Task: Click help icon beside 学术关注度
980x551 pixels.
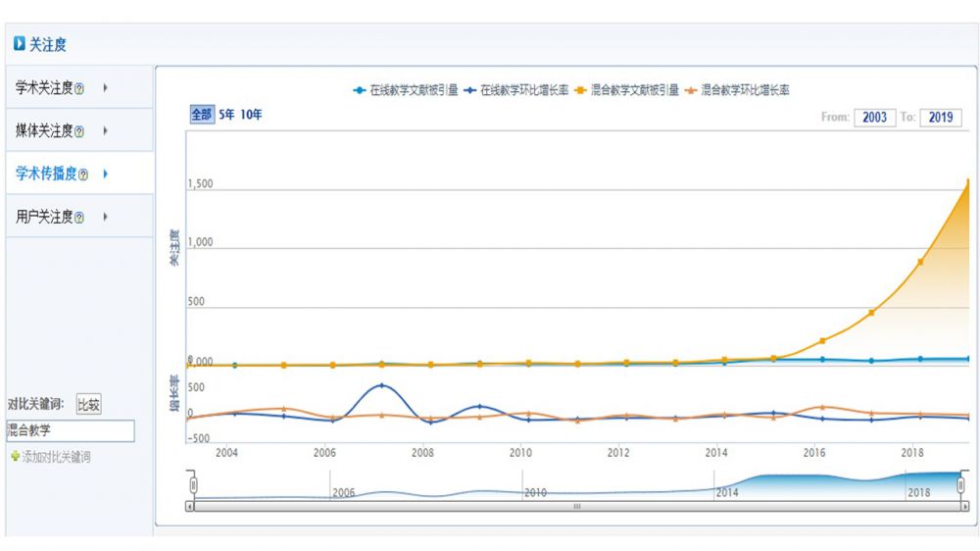Action: point(79,89)
